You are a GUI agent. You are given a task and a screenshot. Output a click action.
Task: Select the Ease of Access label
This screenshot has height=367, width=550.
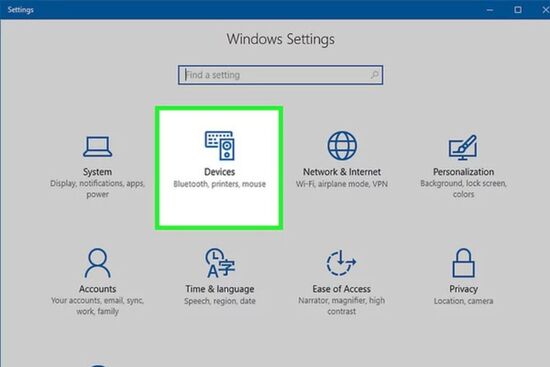(x=342, y=289)
